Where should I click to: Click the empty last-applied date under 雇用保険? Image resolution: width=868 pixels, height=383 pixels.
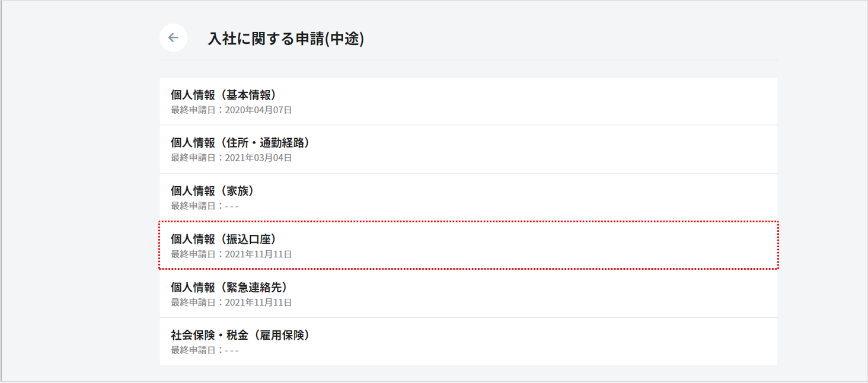(232, 350)
